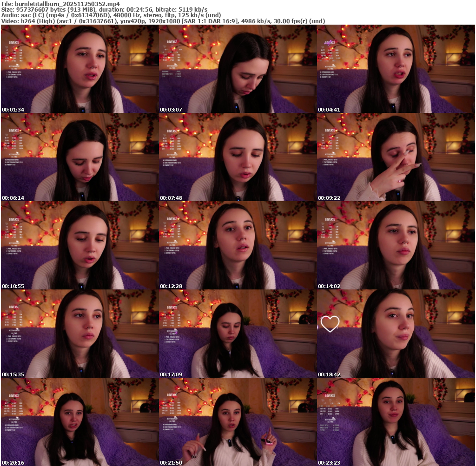Open the thumbnail at 00:03:07
The image size is (476, 466).
pyautogui.click(x=238, y=69)
